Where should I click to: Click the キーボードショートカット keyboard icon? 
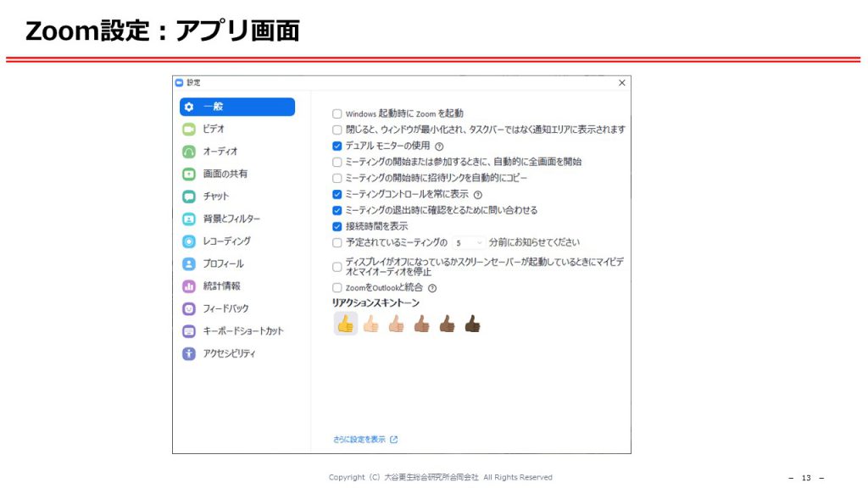[189, 331]
